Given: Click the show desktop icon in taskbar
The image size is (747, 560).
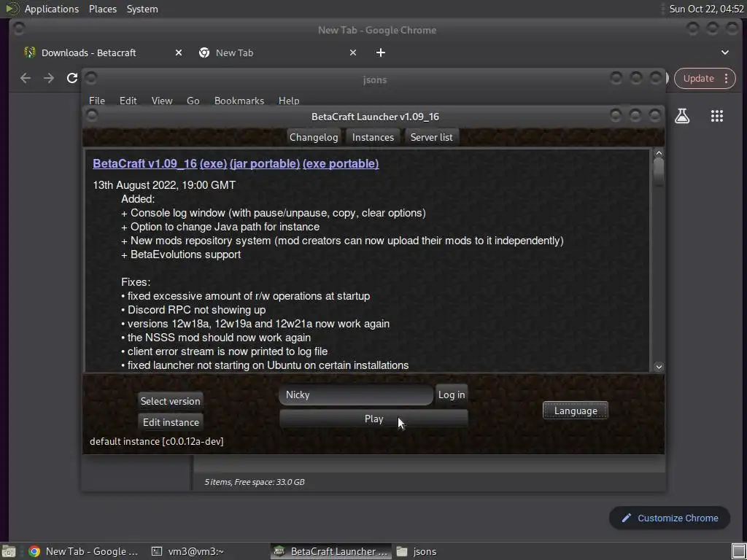Looking at the screenshot, I should [x=9, y=551].
